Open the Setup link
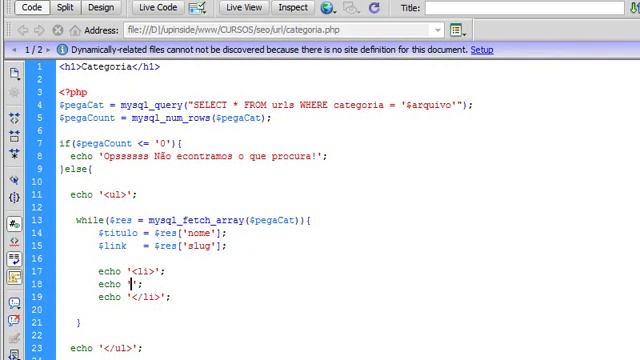The height and width of the screenshot is (360, 640). 482,50
